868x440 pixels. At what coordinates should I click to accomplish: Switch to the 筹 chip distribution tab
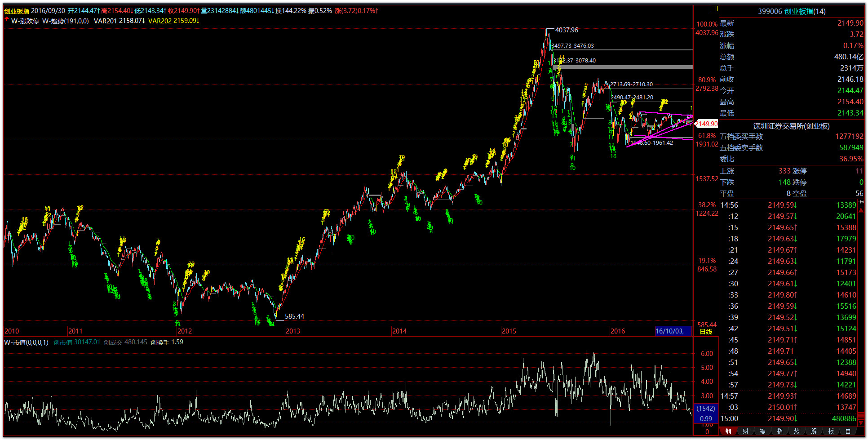[762, 431]
